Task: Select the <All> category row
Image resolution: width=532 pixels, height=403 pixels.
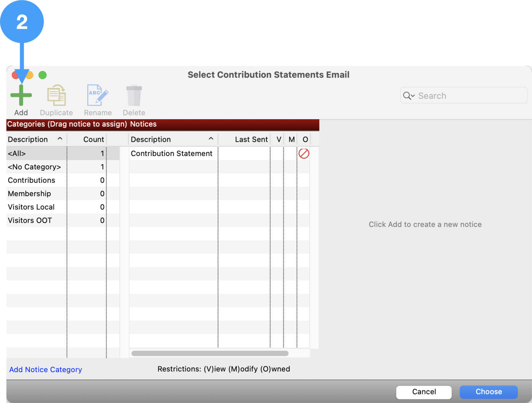Action: pos(63,153)
